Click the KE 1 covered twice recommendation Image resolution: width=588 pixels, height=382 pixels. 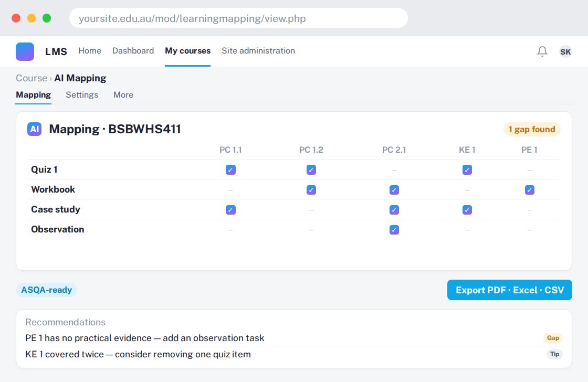click(x=138, y=354)
